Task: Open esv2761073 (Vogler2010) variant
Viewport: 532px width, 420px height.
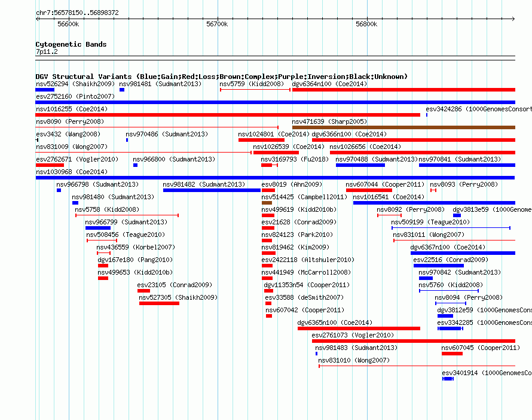Action: tap(353, 335)
